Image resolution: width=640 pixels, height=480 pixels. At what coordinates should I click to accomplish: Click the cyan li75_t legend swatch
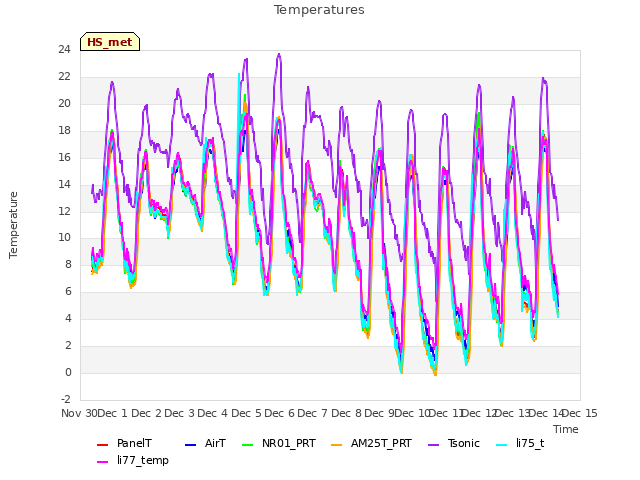pyautogui.click(x=502, y=444)
